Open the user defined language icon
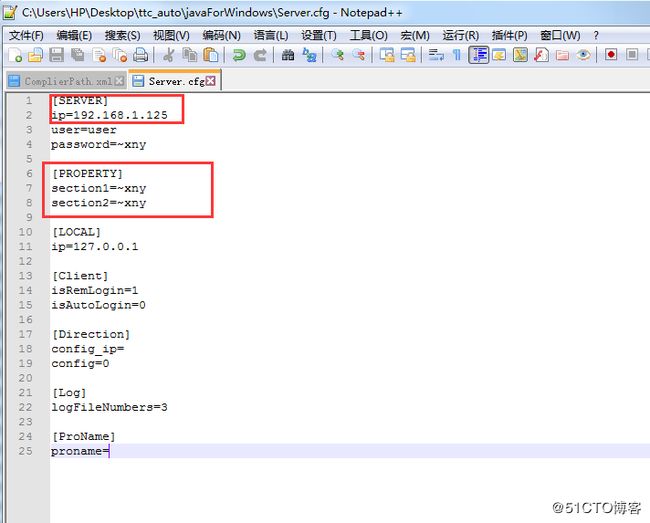650x523 pixels. tap(499, 55)
